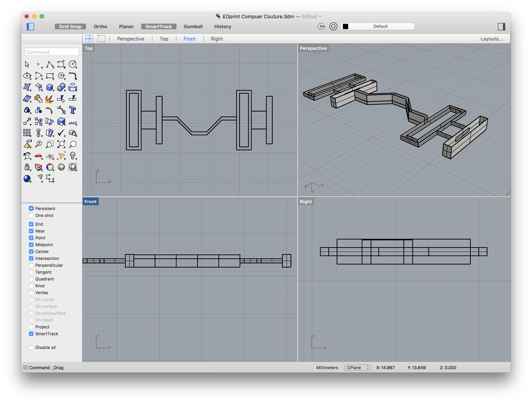Switch to the Right viewport tab
This screenshot has width=532, height=403.
point(217,39)
